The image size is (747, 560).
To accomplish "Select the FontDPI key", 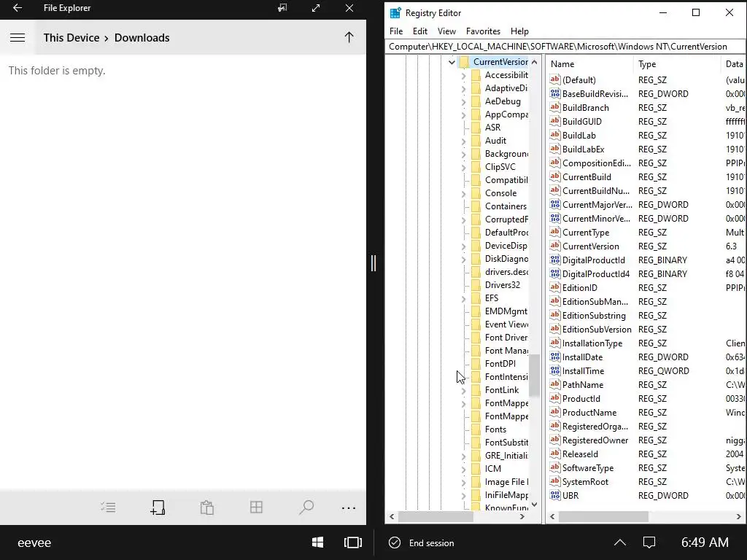I will click(x=500, y=363).
